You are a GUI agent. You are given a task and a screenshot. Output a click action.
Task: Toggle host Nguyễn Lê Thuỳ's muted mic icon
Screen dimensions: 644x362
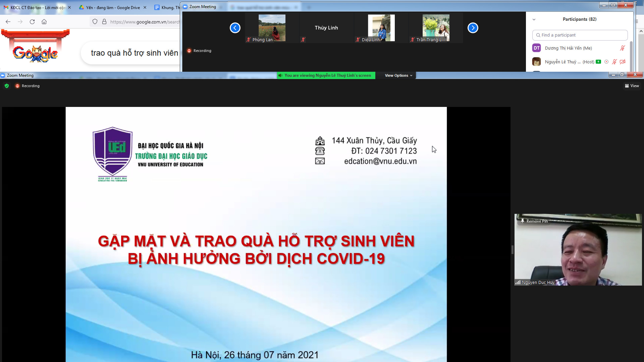point(614,62)
